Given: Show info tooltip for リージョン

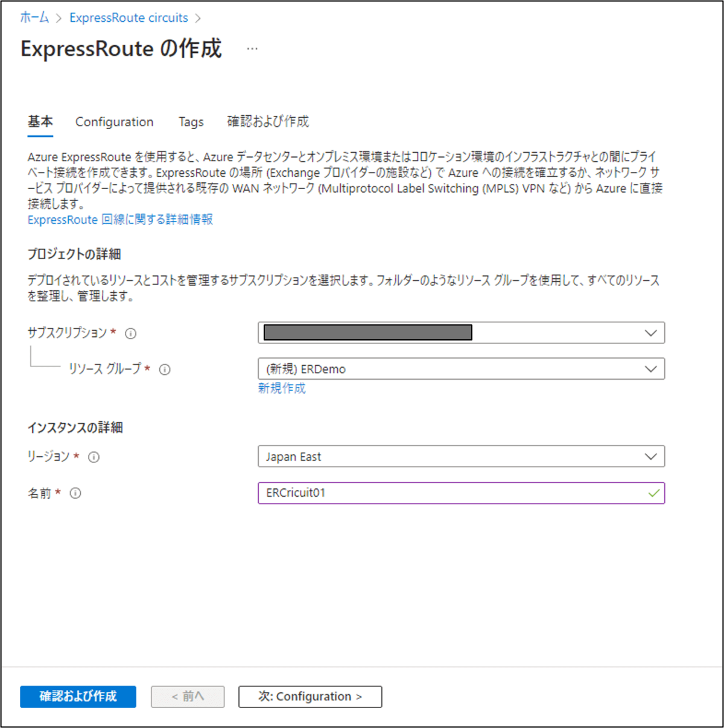Looking at the screenshot, I should click(94, 457).
